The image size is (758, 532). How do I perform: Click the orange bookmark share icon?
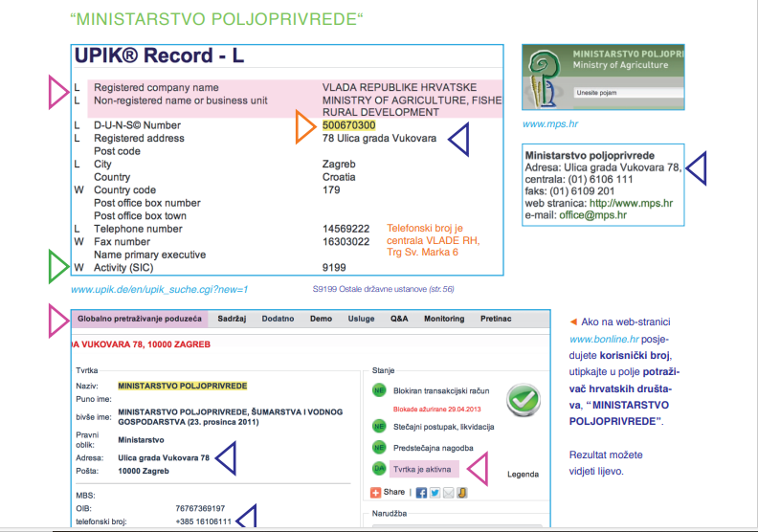click(462, 493)
